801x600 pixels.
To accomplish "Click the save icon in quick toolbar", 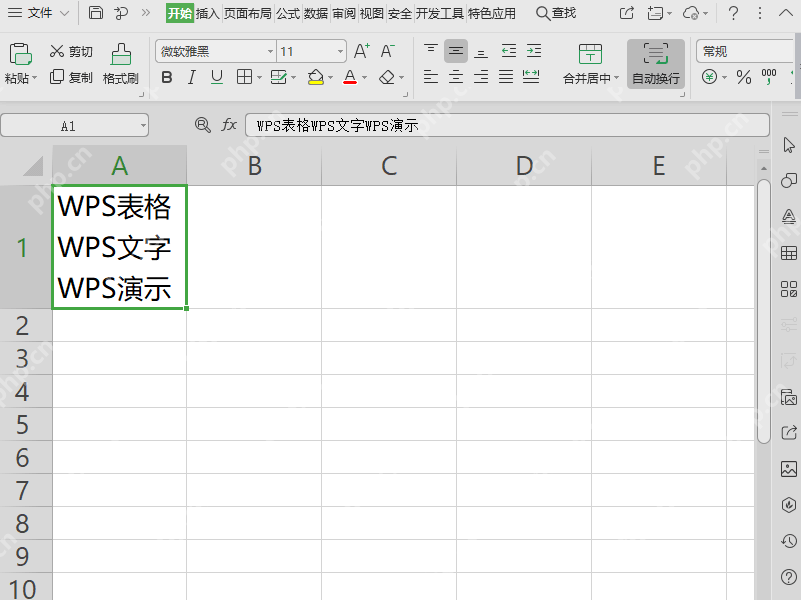I will (x=96, y=13).
